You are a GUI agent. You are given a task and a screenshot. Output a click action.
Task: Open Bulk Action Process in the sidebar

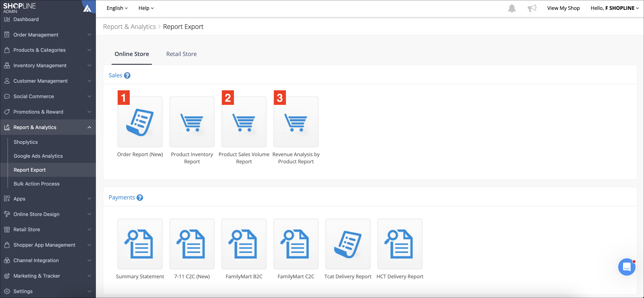click(37, 184)
